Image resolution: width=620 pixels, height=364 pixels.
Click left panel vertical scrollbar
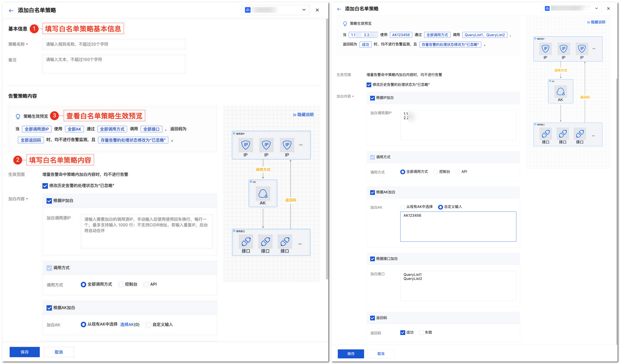[327, 149]
